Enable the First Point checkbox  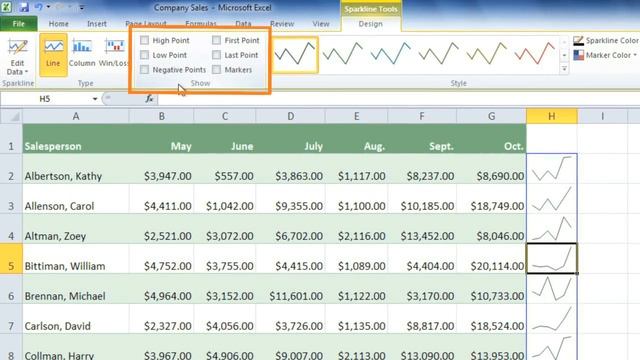[216, 40]
